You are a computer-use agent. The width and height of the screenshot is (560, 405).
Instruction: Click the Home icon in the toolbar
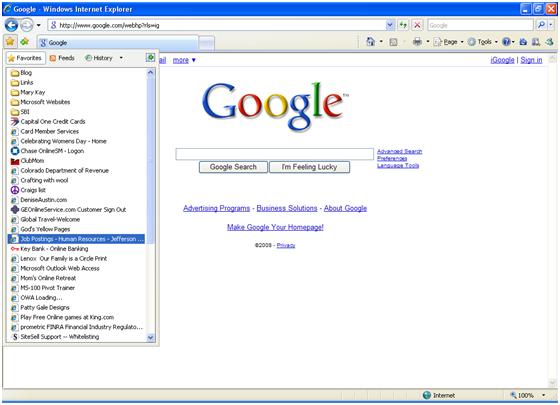click(x=370, y=42)
